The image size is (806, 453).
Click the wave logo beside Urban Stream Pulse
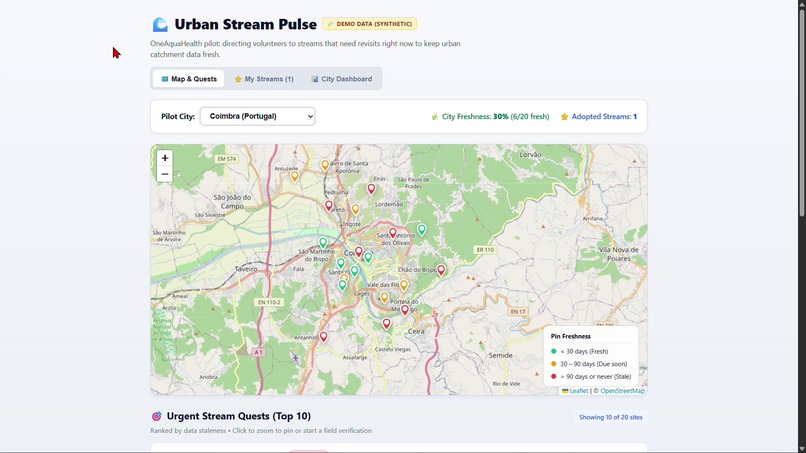point(160,24)
